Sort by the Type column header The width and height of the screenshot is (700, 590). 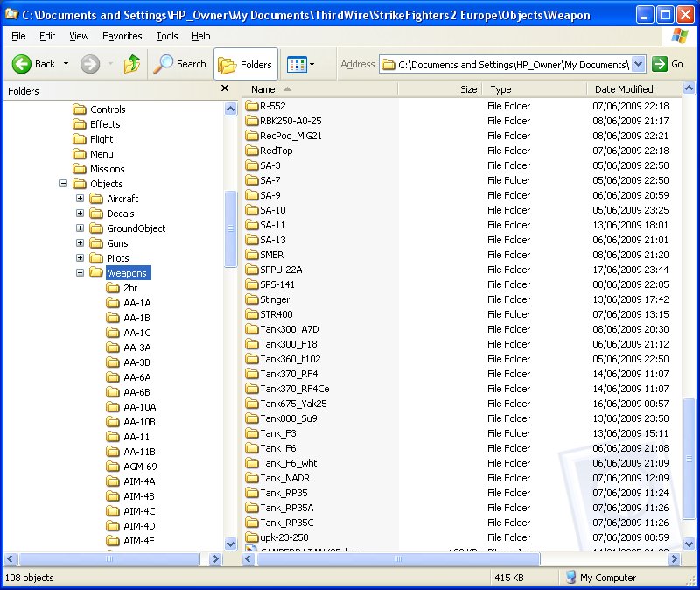coord(535,89)
